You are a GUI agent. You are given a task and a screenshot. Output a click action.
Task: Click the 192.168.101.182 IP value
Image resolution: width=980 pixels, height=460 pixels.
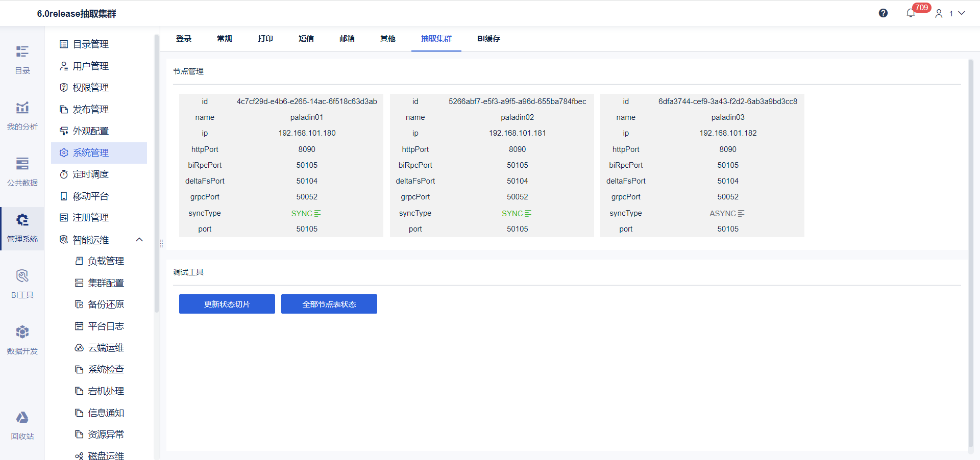(728, 133)
